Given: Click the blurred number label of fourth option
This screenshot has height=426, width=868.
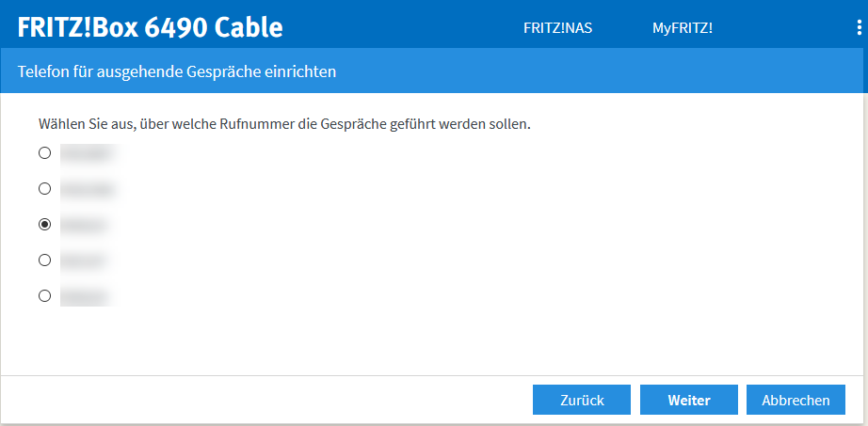Looking at the screenshot, I should (x=85, y=260).
